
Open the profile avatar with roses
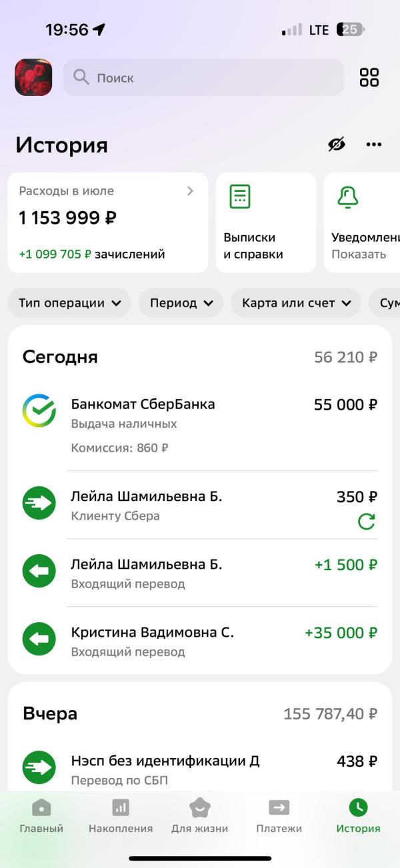(33, 77)
